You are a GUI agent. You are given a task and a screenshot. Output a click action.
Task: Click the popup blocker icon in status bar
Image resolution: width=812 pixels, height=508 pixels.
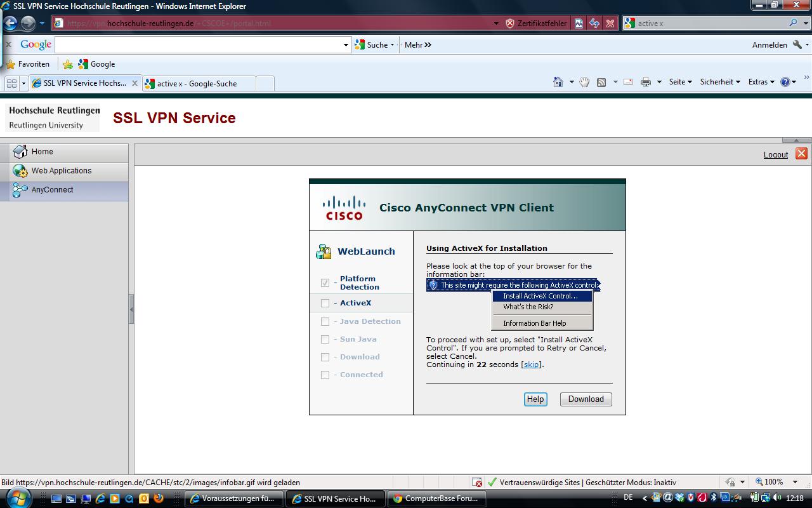click(477, 483)
